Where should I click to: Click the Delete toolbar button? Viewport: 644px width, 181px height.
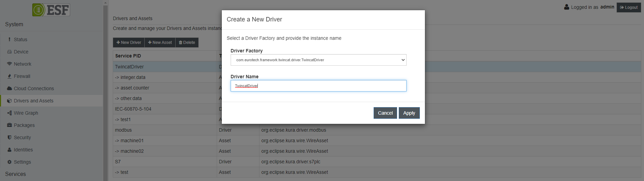tap(187, 43)
